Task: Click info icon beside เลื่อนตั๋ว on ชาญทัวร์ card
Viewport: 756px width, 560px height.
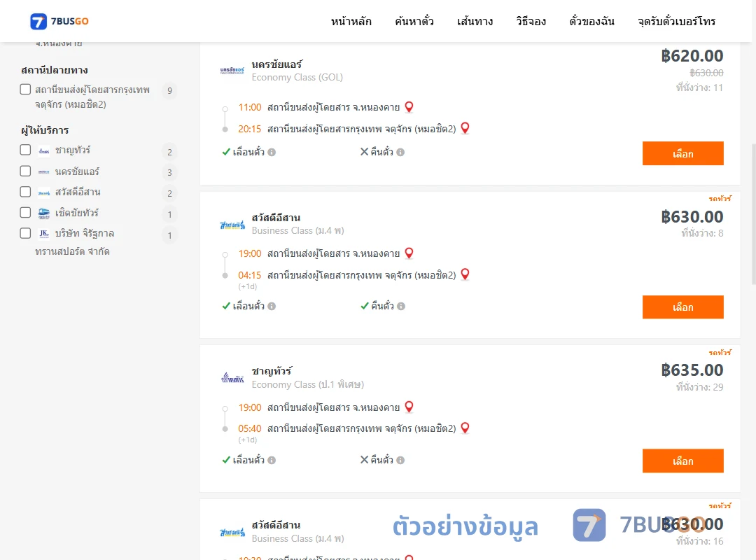Action: pos(272,460)
